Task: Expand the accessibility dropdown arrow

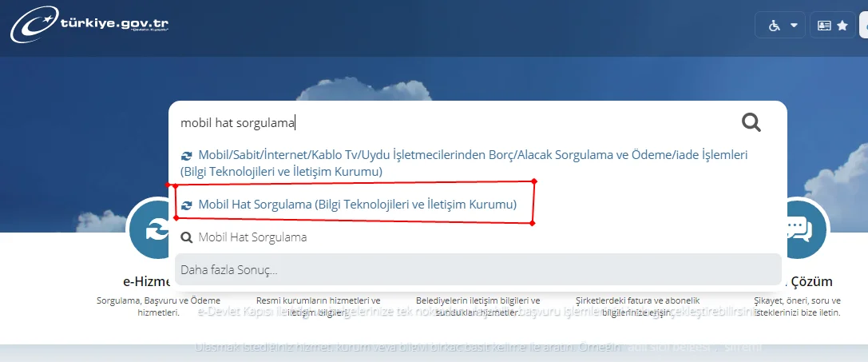Action: 795,26
